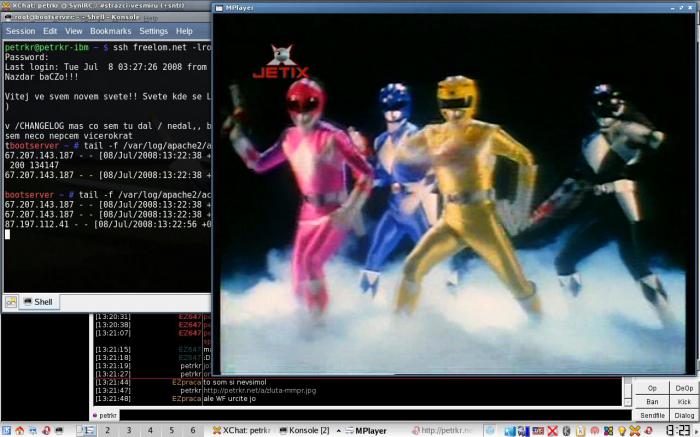Click the DeOp button in XChat

click(x=684, y=388)
